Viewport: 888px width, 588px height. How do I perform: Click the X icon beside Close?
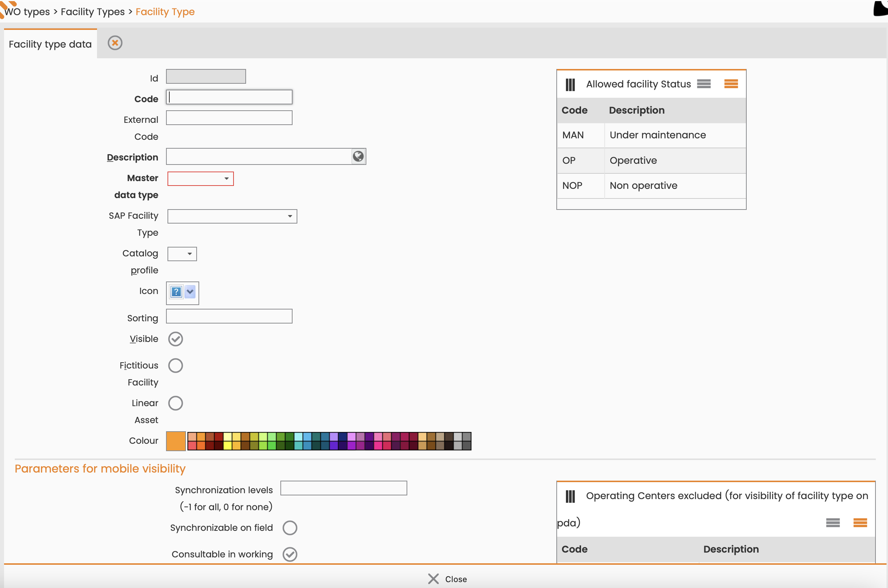pyautogui.click(x=433, y=579)
